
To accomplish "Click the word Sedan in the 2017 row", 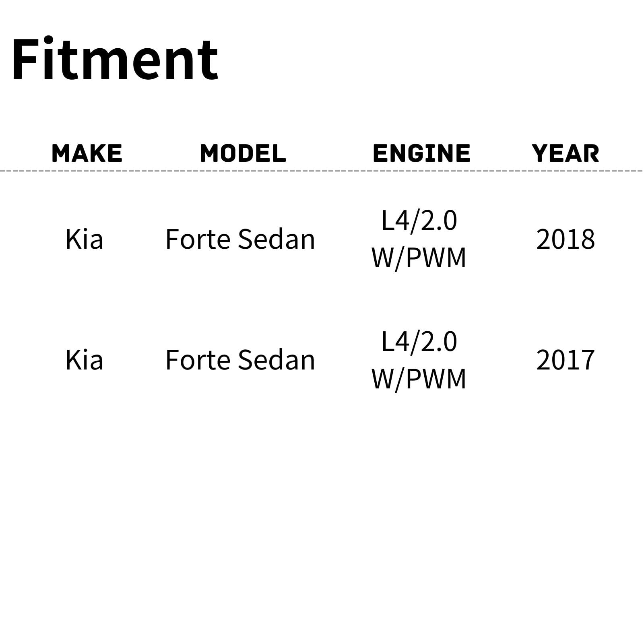I will (277, 359).
